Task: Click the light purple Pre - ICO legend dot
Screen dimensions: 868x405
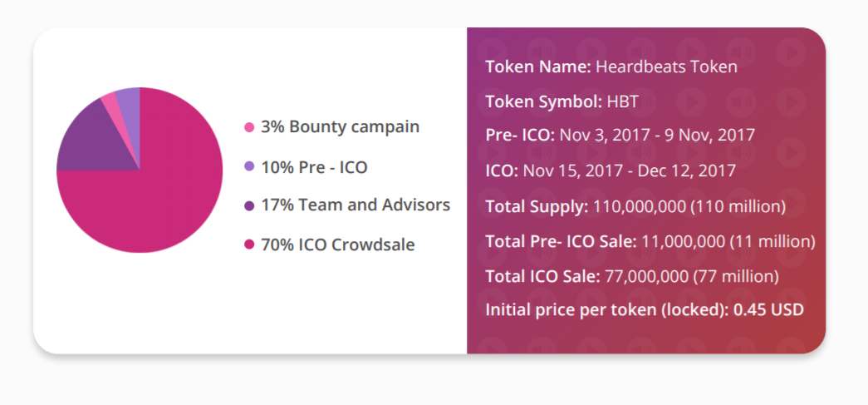Action: [x=249, y=166]
